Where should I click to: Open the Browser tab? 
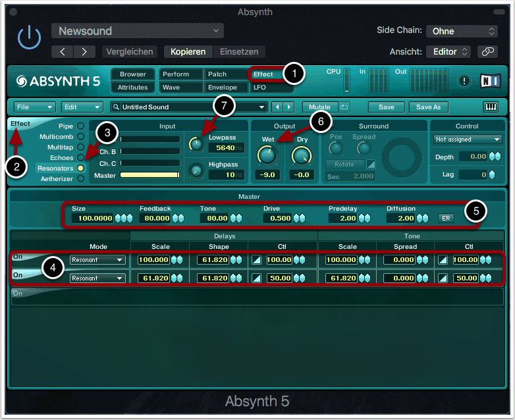pyautogui.click(x=133, y=74)
